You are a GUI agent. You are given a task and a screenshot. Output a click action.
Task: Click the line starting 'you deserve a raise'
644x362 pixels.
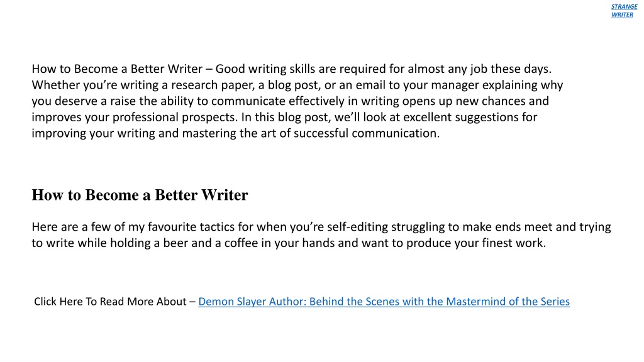tap(291, 101)
